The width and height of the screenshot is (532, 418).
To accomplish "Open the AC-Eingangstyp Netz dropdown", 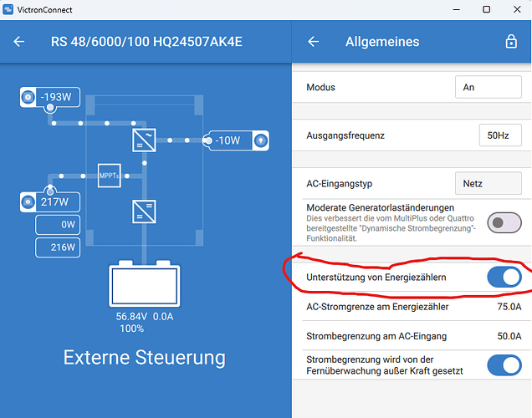I will pos(489,183).
